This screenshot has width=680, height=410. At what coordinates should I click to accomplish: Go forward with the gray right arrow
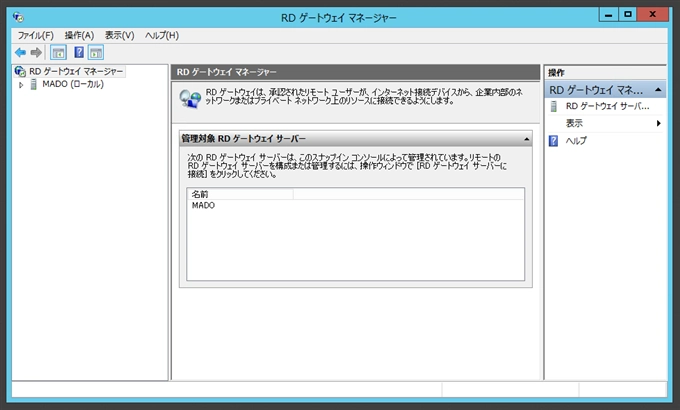point(36,53)
